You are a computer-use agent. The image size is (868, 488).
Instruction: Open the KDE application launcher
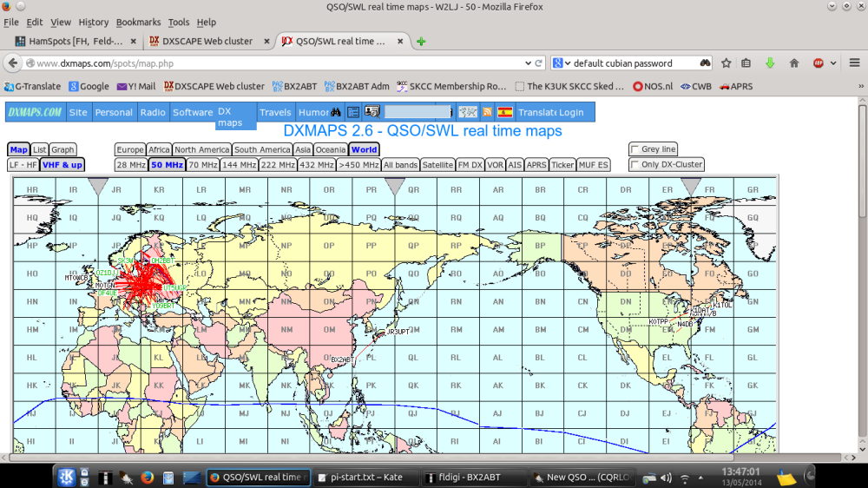tap(66, 477)
